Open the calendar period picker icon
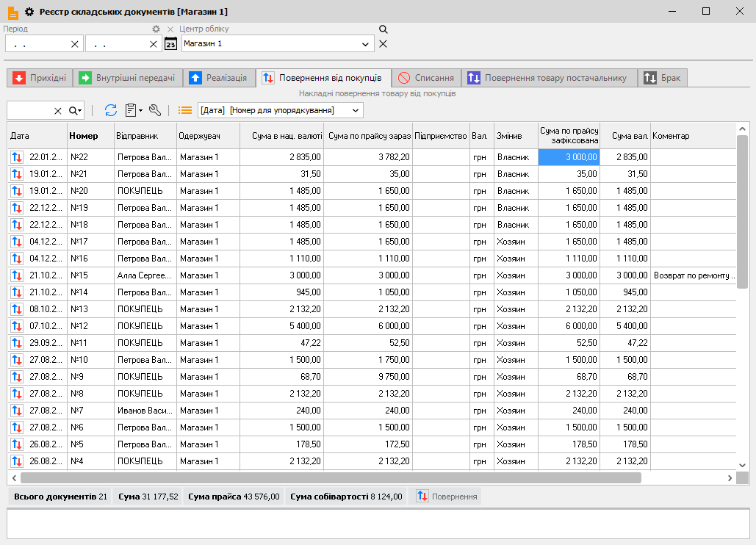 [x=170, y=44]
